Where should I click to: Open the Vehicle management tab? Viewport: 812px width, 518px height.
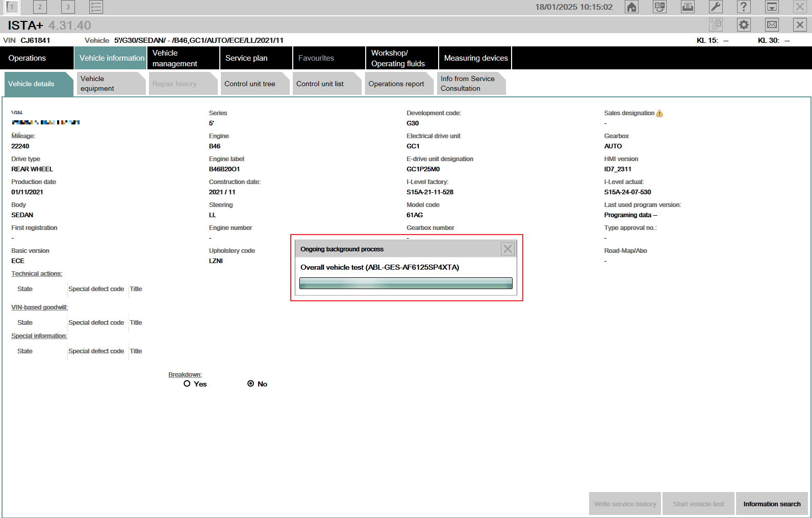(183, 58)
